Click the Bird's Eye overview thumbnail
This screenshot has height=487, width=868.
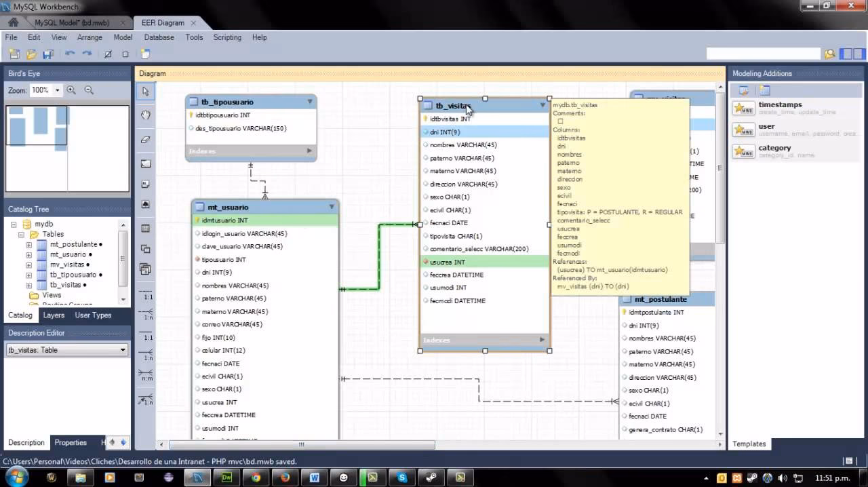tap(66, 149)
